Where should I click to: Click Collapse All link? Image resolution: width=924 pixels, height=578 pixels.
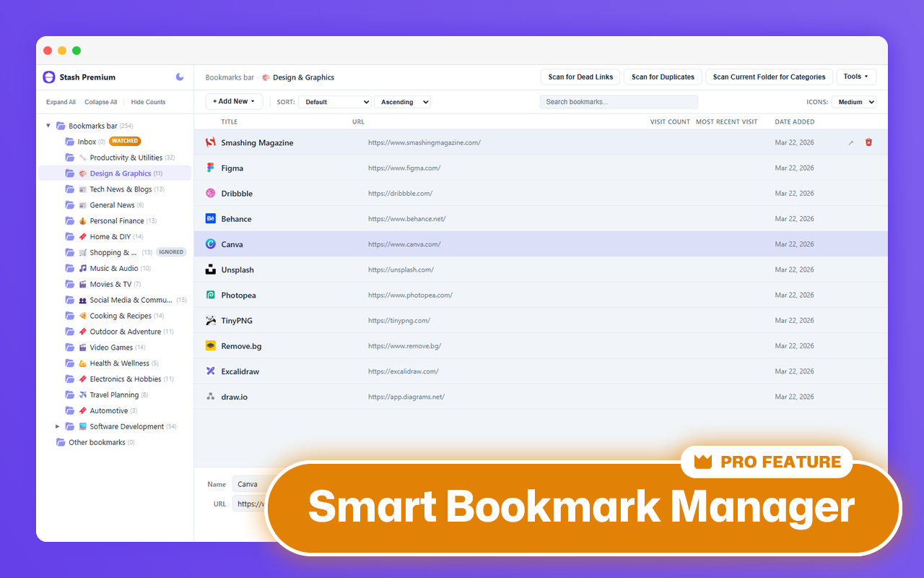pyautogui.click(x=100, y=102)
